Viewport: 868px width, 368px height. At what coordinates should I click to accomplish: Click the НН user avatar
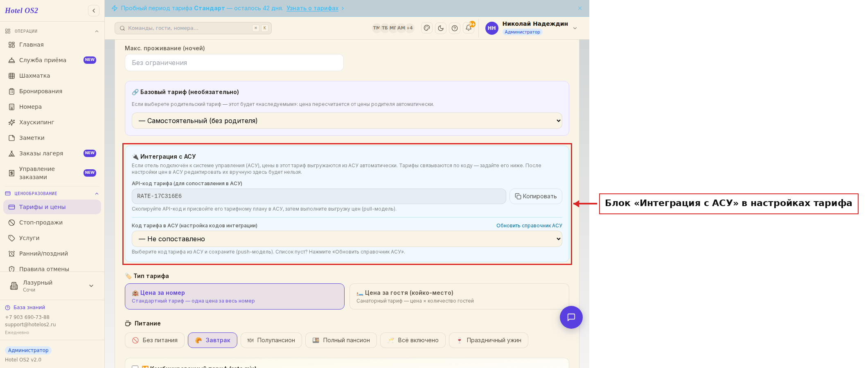pos(492,28)
